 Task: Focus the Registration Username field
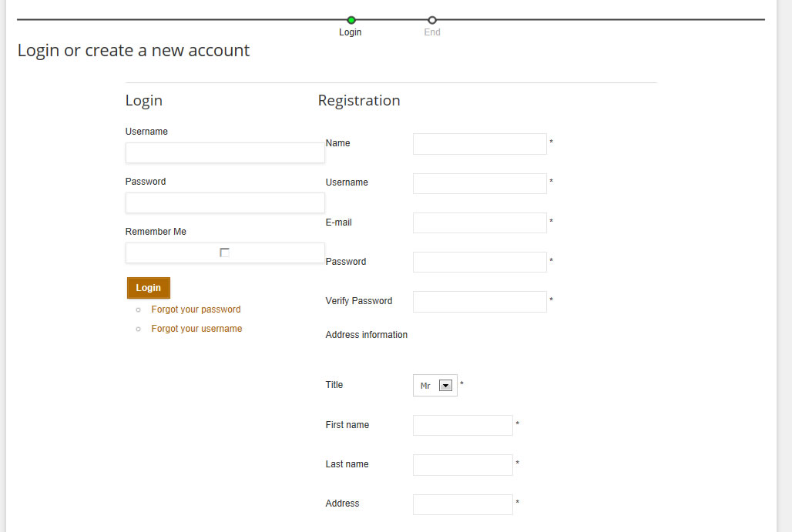[479, 183]
